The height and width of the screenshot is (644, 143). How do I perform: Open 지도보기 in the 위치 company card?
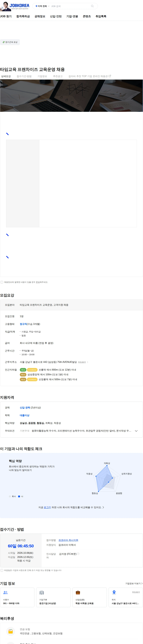[x=136, y=592]
